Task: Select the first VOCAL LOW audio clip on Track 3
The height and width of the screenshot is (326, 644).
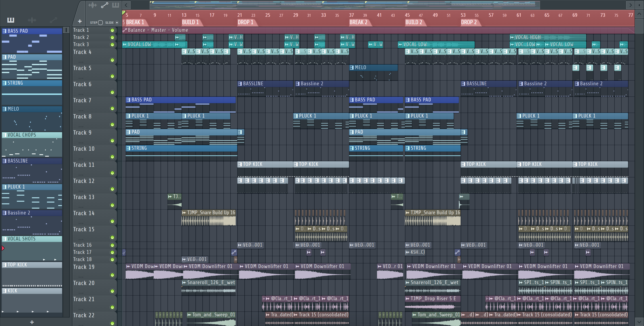Action: pos(155,45)
